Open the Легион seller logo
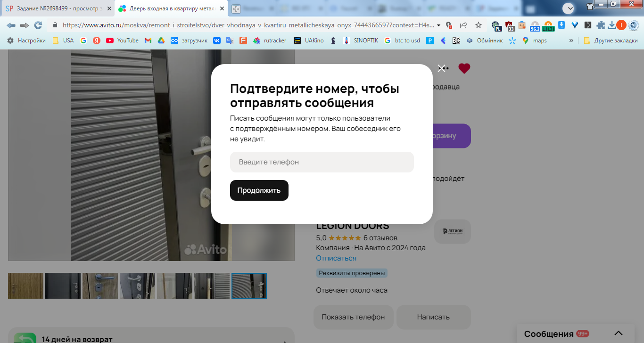 click(x=453, y=231)
